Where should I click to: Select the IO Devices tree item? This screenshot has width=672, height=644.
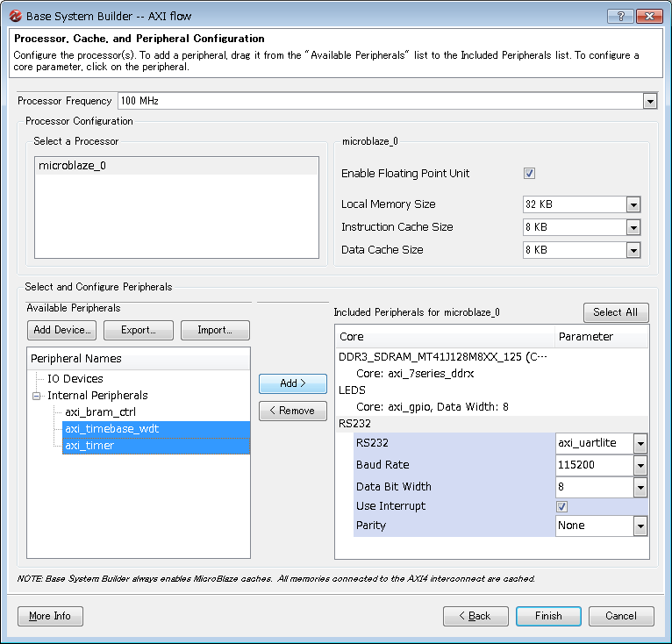pyautogui.click(x=75, y=379)
